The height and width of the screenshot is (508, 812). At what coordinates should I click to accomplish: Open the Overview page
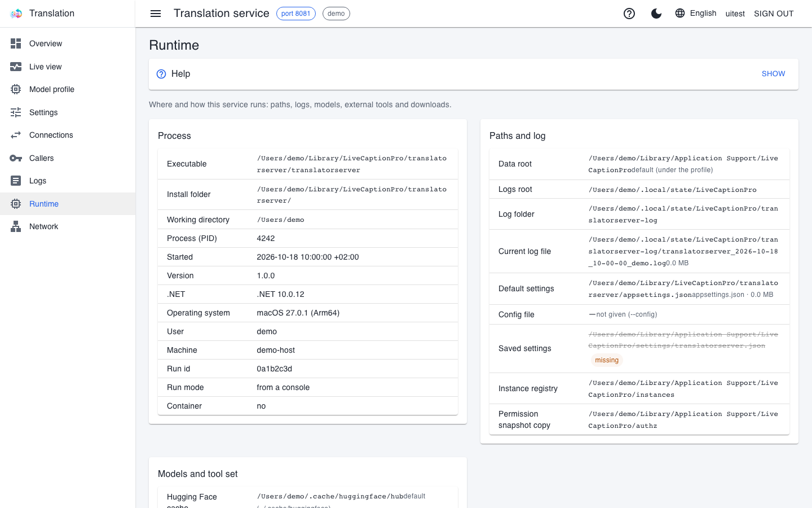pyautogui.click(x=68, y=43)
